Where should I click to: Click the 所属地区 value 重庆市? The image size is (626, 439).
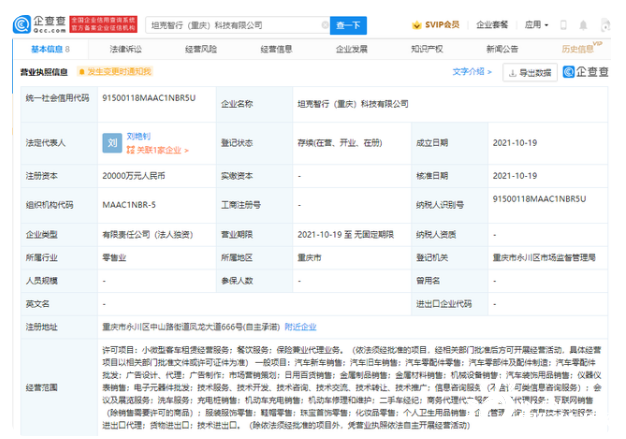tap(309, 258)
